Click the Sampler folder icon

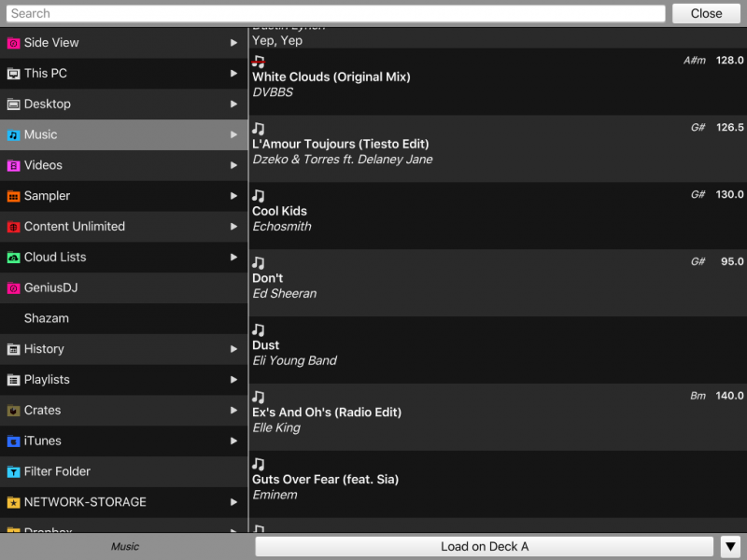(14, 196)
